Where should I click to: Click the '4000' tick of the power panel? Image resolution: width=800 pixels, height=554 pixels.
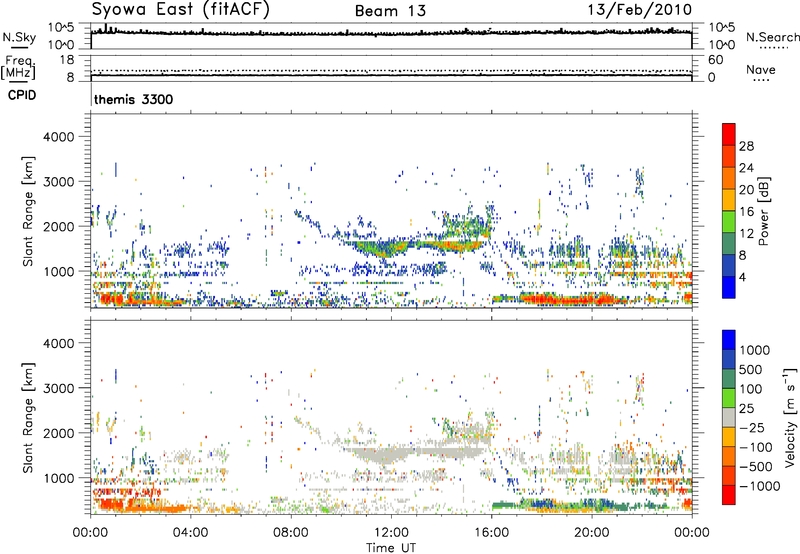(59, 137)
